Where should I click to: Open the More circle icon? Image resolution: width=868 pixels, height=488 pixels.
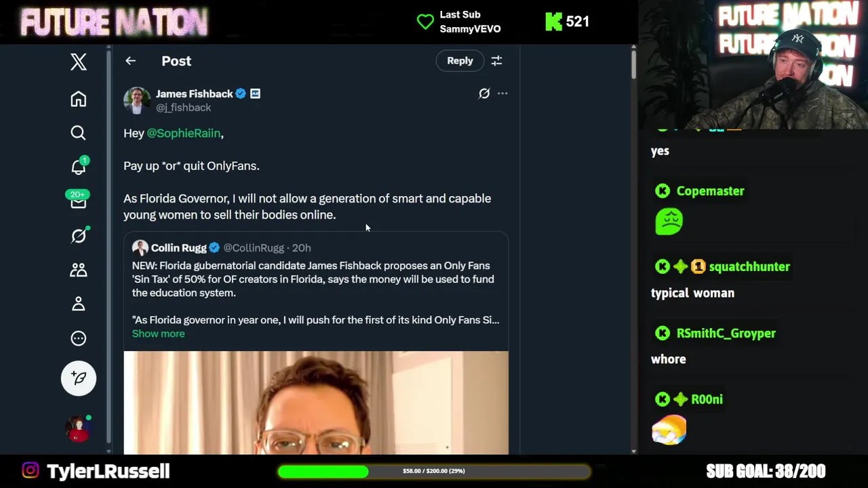79,338
